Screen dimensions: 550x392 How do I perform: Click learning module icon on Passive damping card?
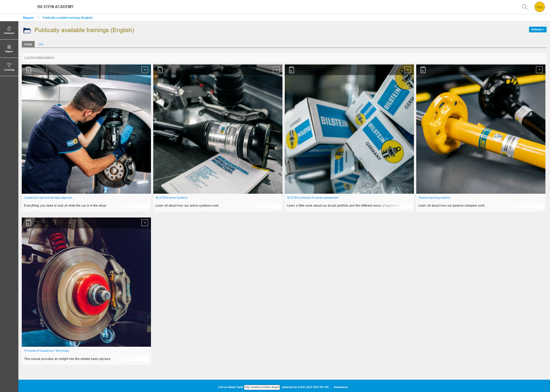[423, 70]
